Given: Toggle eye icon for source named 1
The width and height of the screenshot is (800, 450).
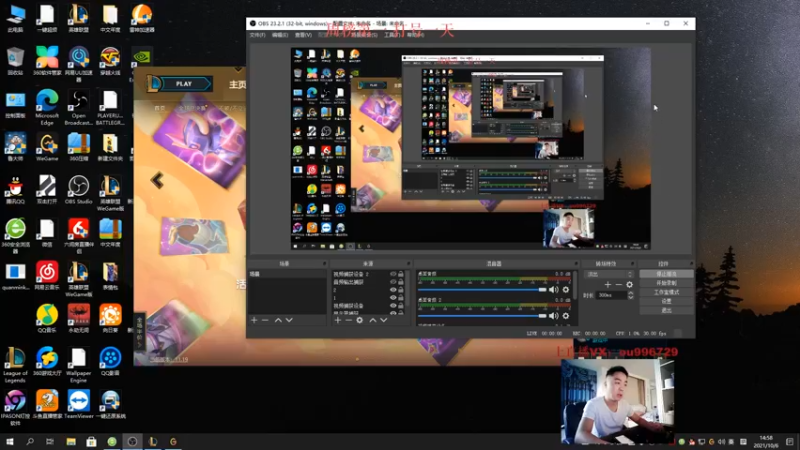Looking at the screenshot, I should 393,297.
